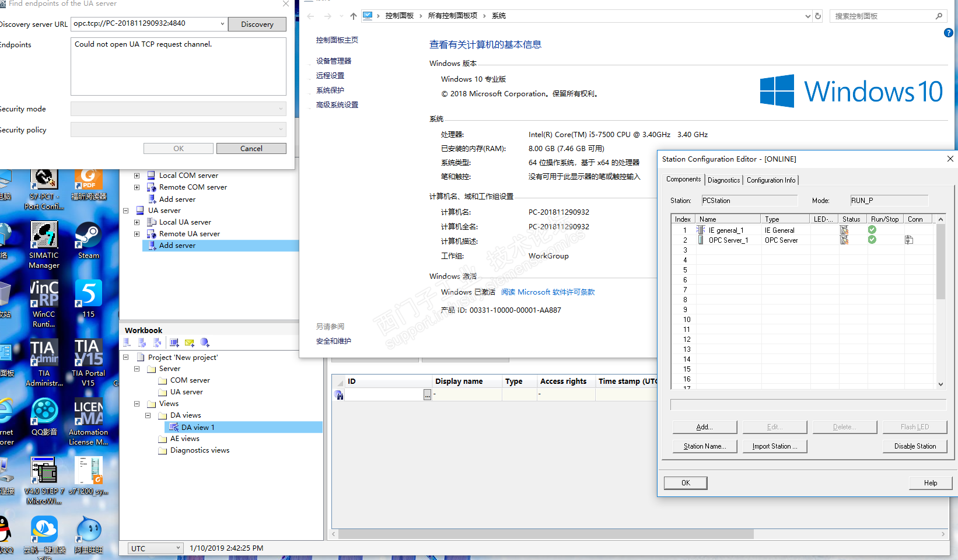Open the 阅读 Microsoft 软件许可条款 link
Screen dimensions: 958x560
(x=548, y=292)
